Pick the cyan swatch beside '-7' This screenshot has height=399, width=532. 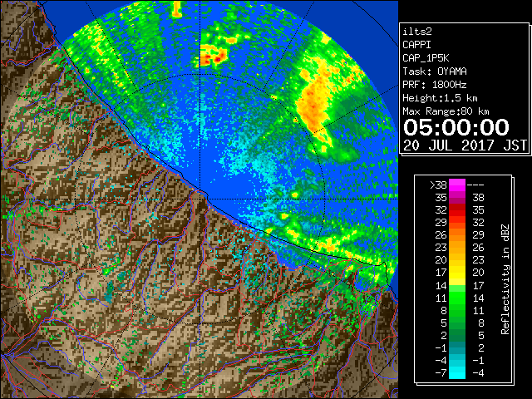pos(457,372)
